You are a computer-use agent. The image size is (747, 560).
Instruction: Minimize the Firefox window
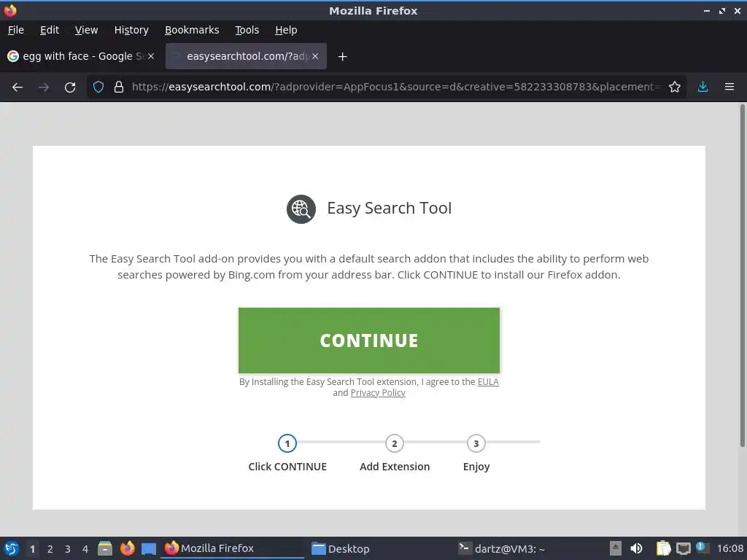click(x=706, y=10)
